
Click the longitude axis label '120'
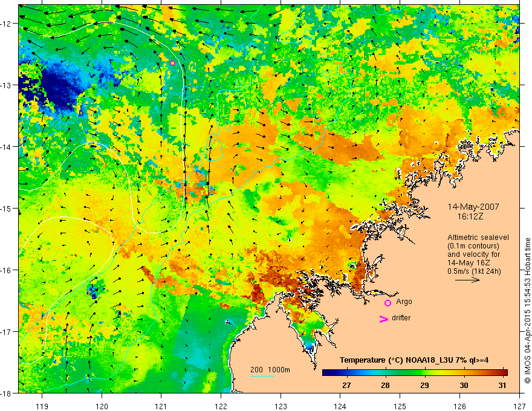tap(102, 406)
